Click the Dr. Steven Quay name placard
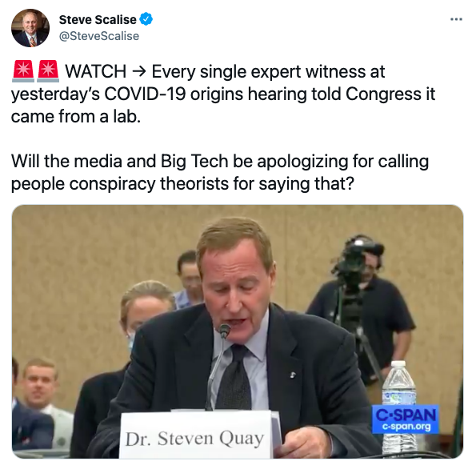Image resolution: width=476 pixels, height=473 pixels. tap(195, 435)
